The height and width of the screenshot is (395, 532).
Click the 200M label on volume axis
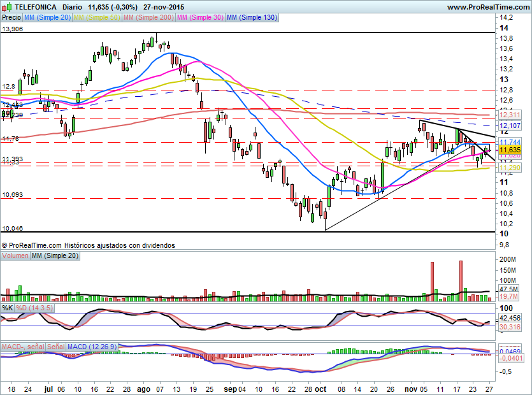tap(508, 259)
